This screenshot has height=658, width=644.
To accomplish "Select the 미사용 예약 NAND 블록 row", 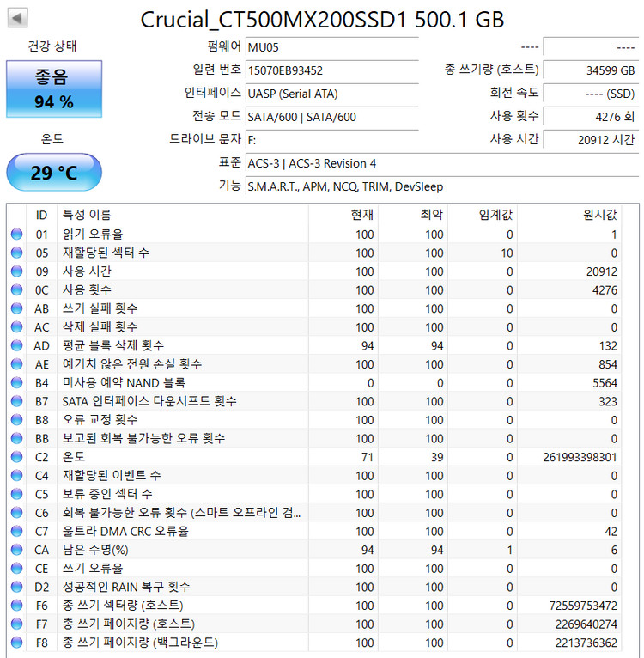I will point(314,383).
